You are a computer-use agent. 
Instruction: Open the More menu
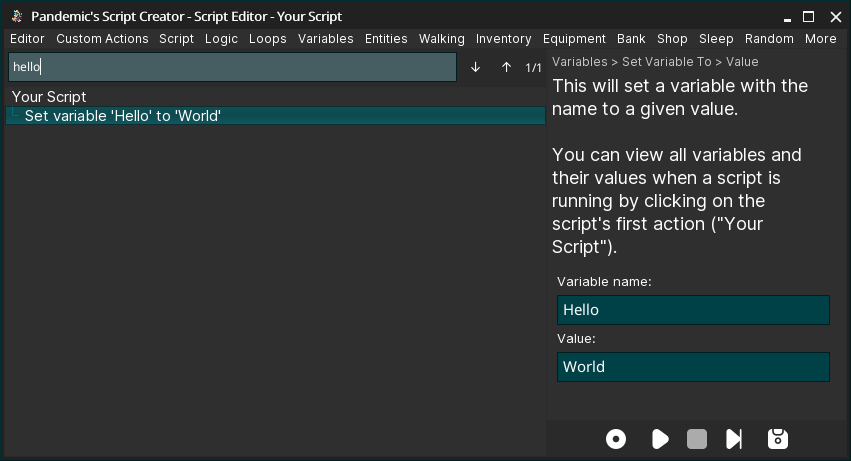[x=820, y=39]
